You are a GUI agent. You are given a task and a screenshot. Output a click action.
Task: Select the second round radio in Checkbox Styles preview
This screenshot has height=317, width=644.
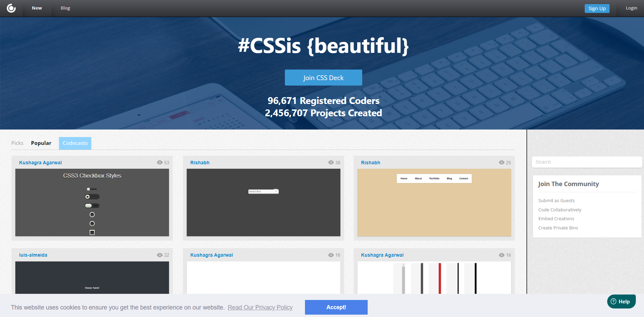click(92, 224)
